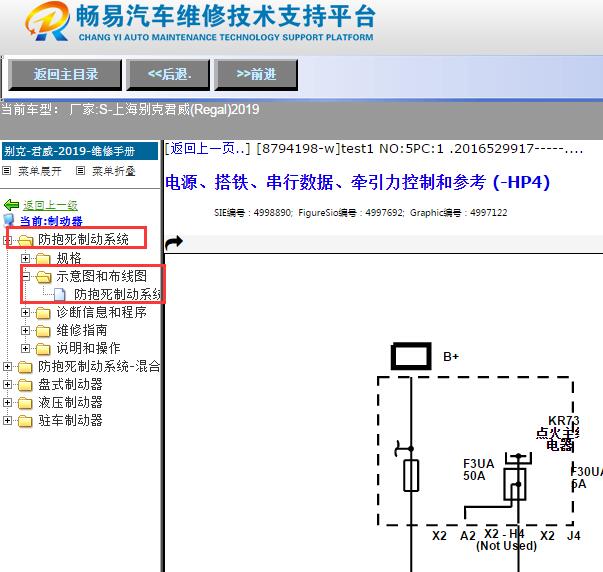
Task: Select the 防抱死制动系统 folder
Action: [83, 239]
